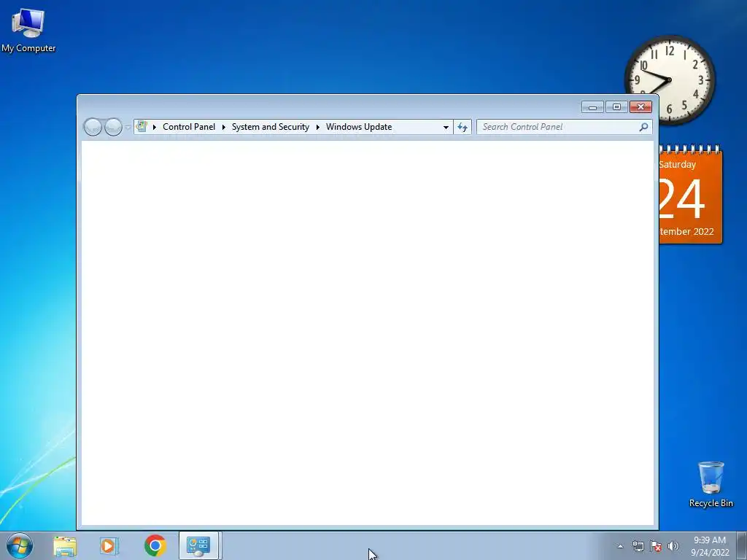Click the Windows Start orb

20,545
